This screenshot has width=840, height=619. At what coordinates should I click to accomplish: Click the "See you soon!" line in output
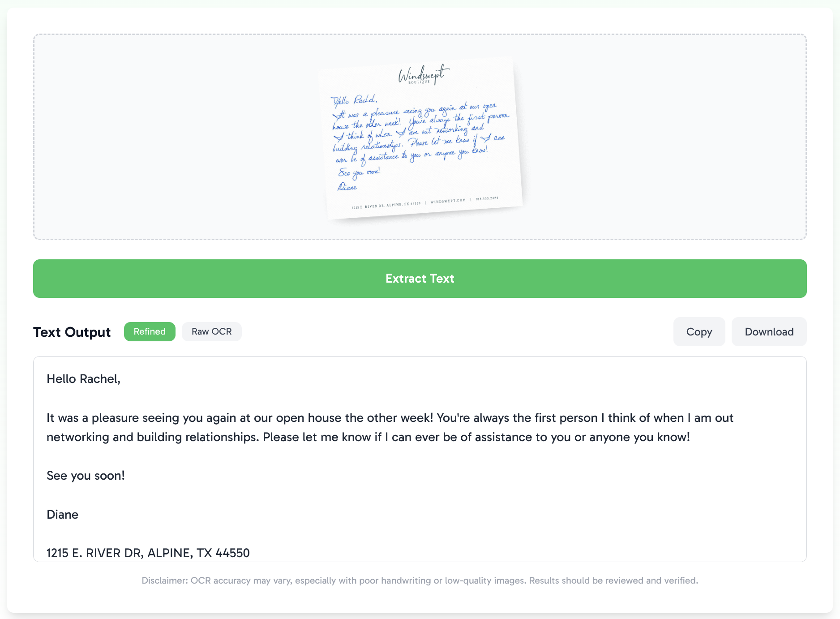(86, 476)
